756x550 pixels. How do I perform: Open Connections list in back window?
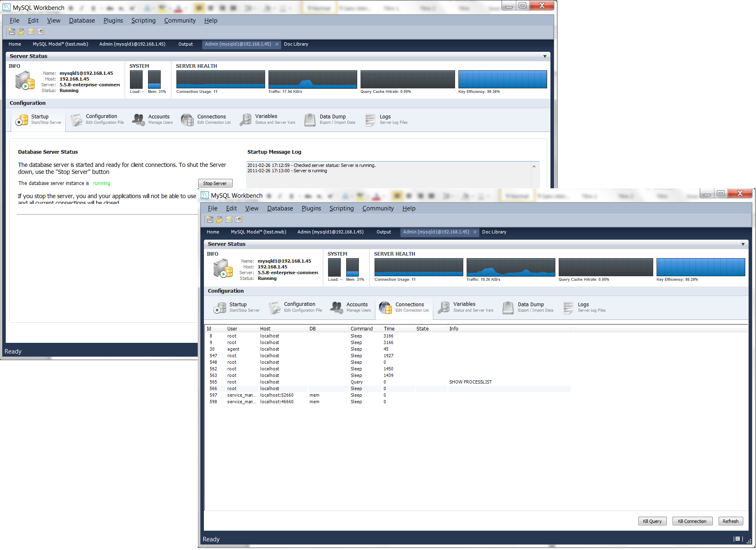(206, 120)
